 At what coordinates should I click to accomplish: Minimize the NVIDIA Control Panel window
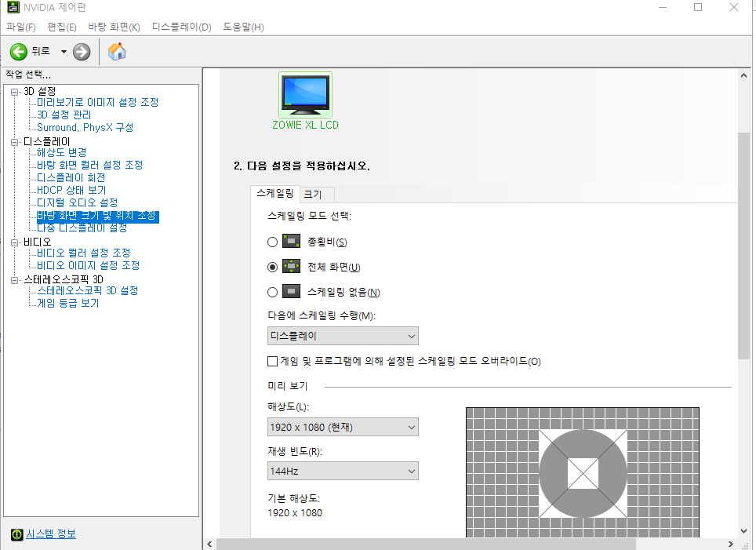coord(663,7)
